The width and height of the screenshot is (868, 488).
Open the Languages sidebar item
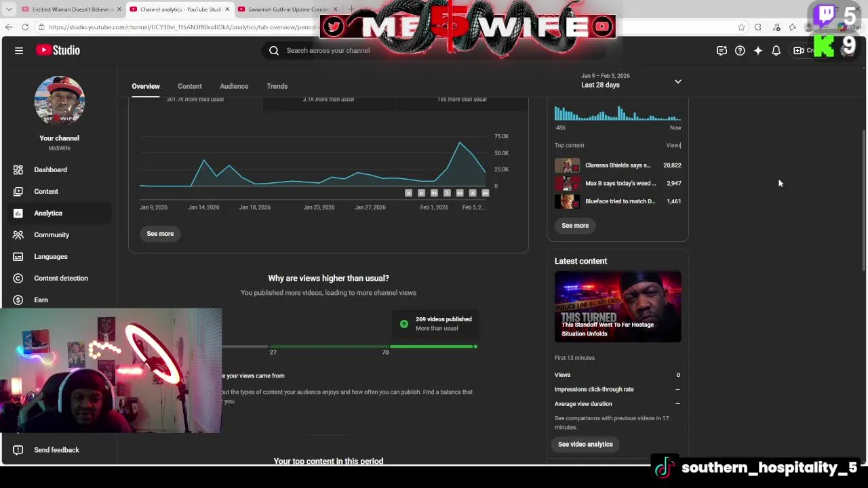[x=58, y=256]
